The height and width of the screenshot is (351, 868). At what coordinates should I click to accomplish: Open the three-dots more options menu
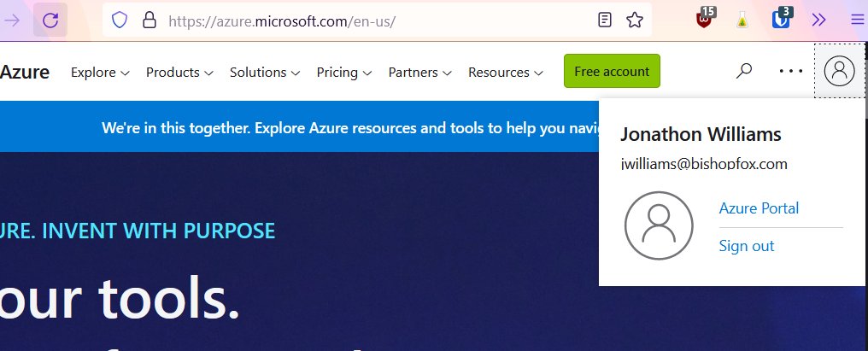790,71
